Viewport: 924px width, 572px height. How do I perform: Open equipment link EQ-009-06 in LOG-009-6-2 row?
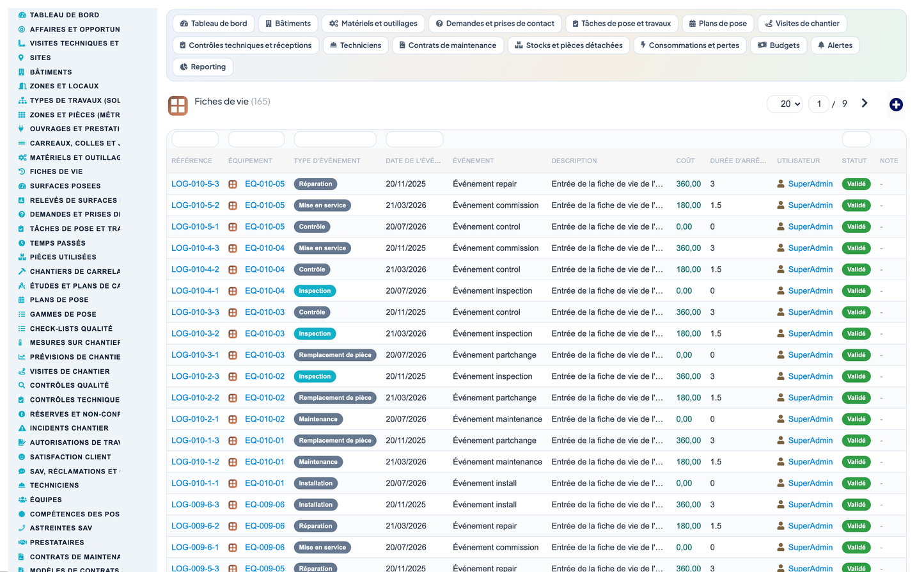click(265, 526)
